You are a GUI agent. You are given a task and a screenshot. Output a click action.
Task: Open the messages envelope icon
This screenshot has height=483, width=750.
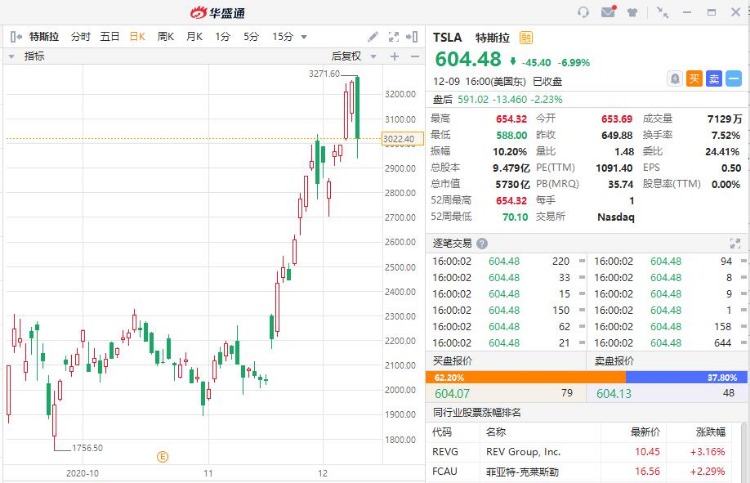coord(608,11)
